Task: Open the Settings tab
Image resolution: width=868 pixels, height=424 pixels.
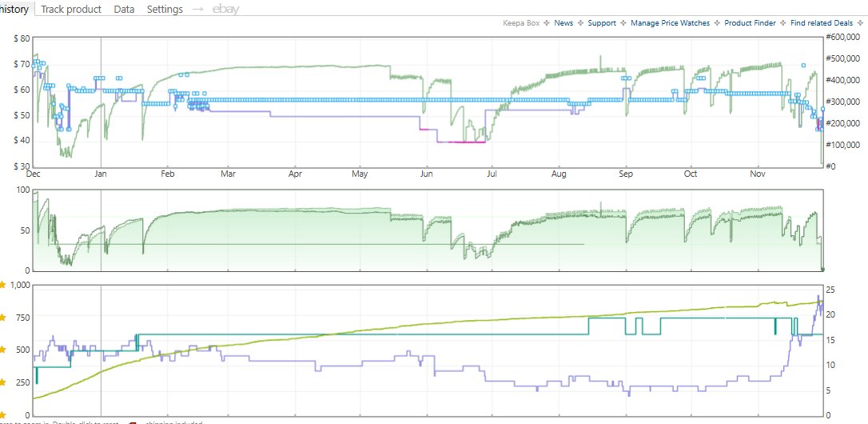Action: (165, 9)
